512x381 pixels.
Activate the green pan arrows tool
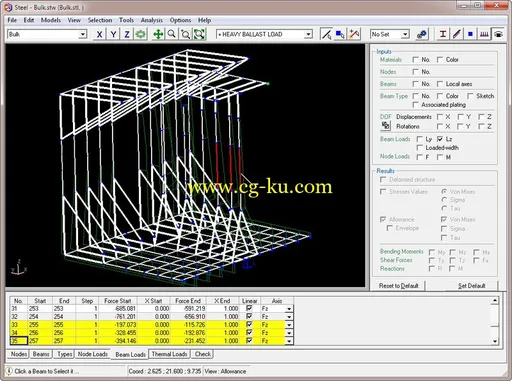[158, 34]
